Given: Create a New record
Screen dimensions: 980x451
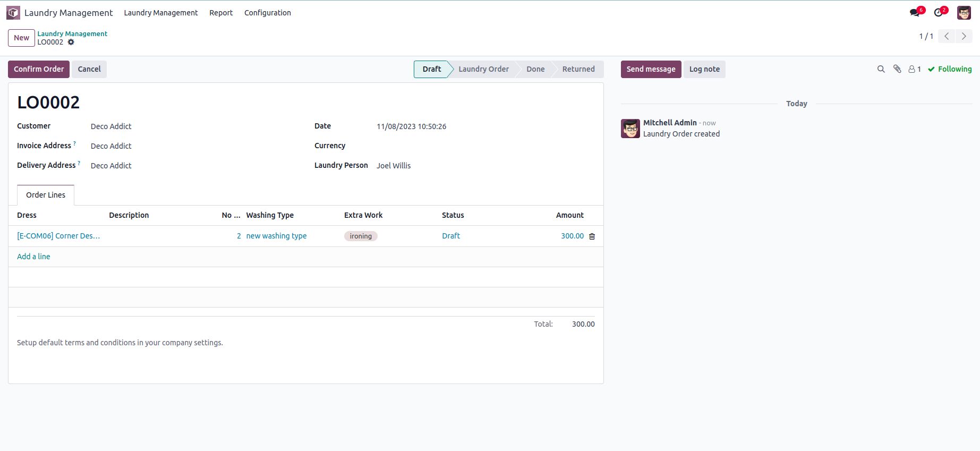Looking at the screenshot, I should (21, 38).
